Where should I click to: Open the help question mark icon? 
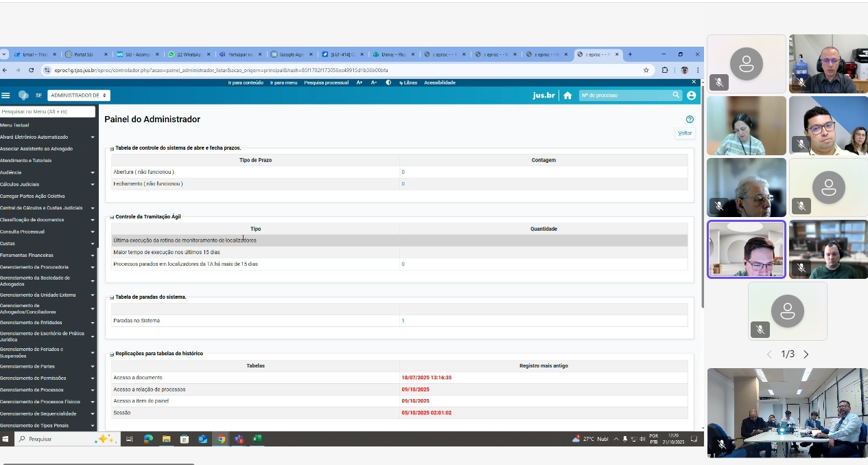pos(690,120)
